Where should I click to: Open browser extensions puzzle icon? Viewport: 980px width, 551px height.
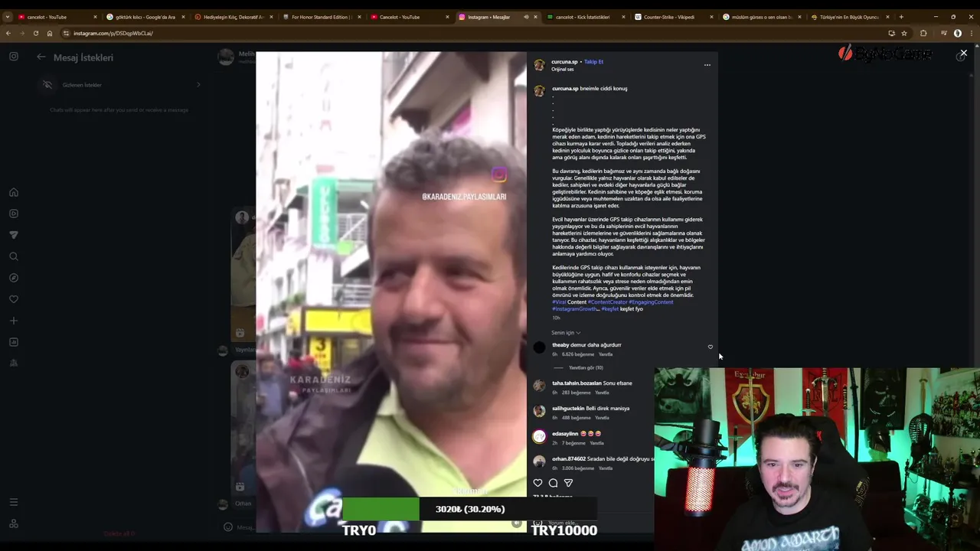point(923,33)
